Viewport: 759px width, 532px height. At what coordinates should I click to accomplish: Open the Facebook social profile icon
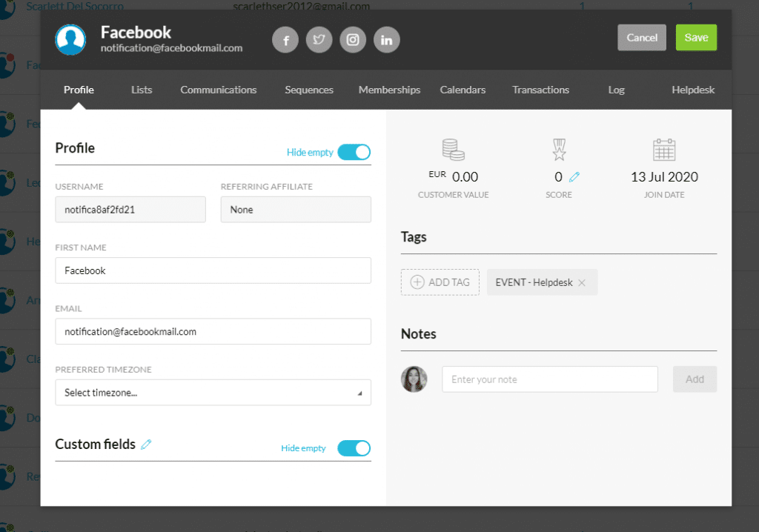(285, 40)
